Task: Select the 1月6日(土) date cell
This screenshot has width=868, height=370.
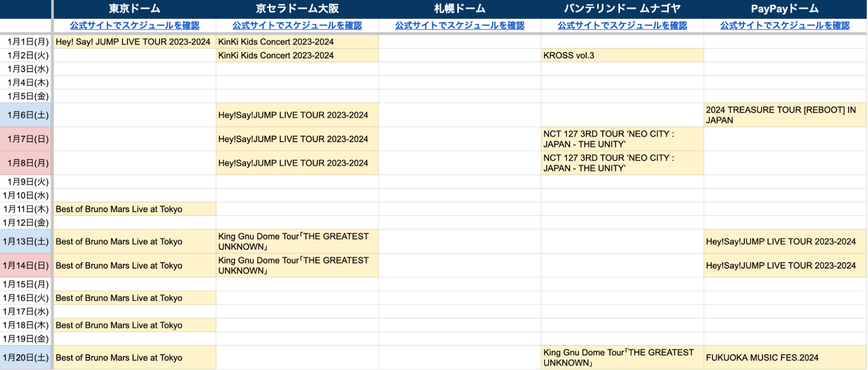Action: (x=26, y=115)
